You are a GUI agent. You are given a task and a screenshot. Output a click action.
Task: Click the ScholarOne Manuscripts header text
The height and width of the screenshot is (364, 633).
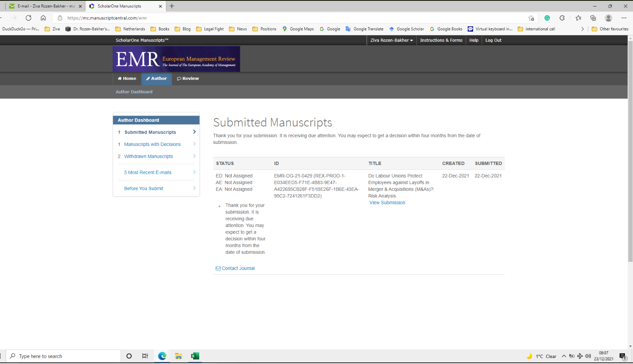[x=142, y=40]
